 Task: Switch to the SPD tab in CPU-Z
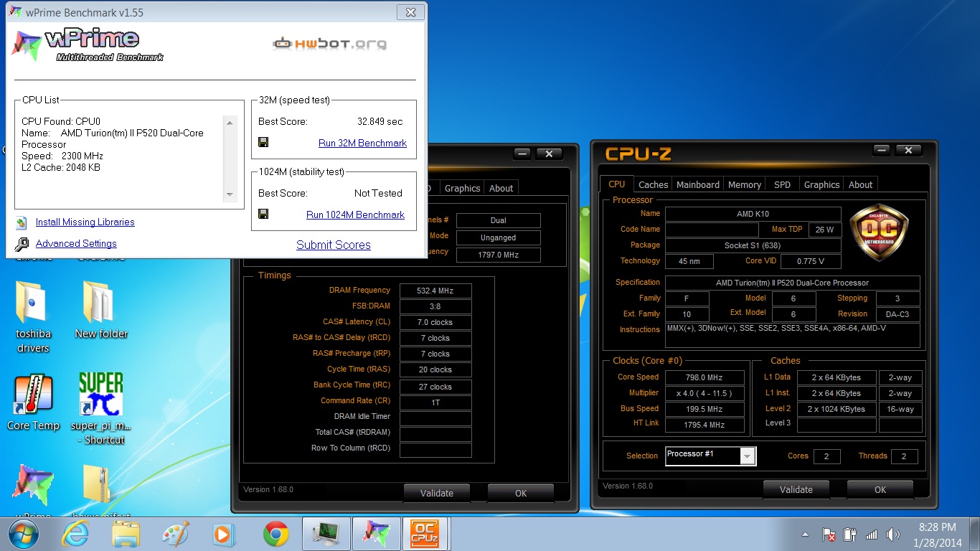pos(782,184)
